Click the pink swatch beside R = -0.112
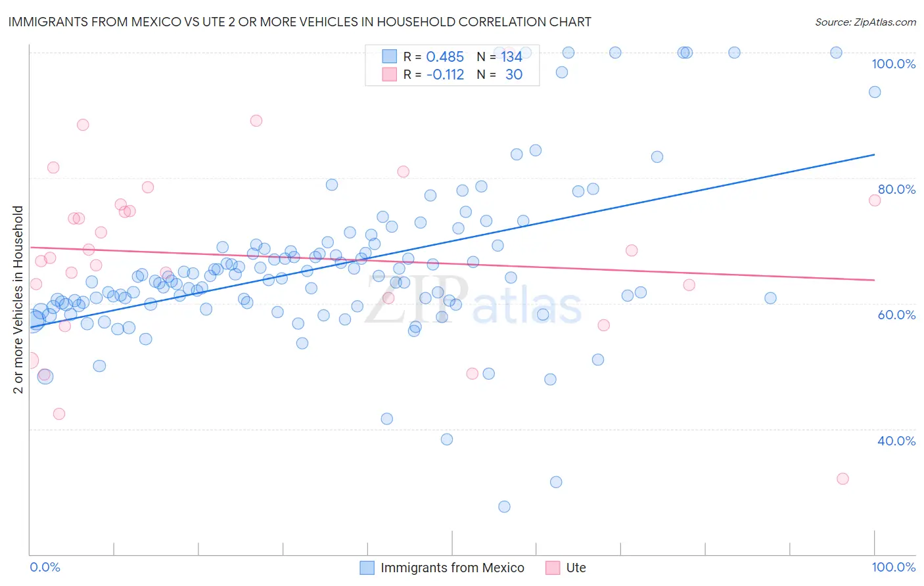The width and height of the screenshot is (924, 586). [390, 74]
